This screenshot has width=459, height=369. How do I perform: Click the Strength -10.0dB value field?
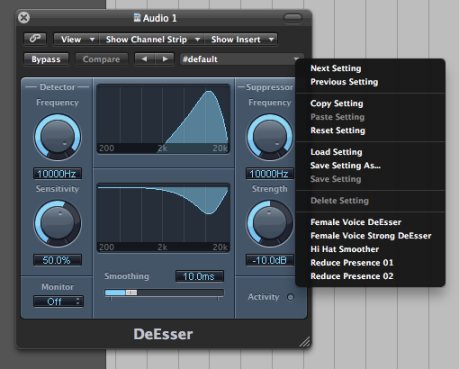(270, 260)
